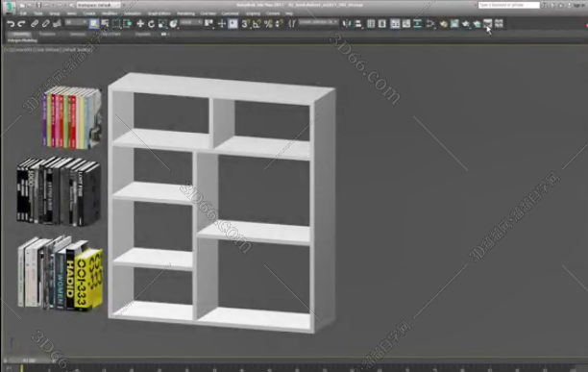Screen dimensions: 588x372
Task: Toggle the 3D Snaps button
Action: [x=245, y=24]
